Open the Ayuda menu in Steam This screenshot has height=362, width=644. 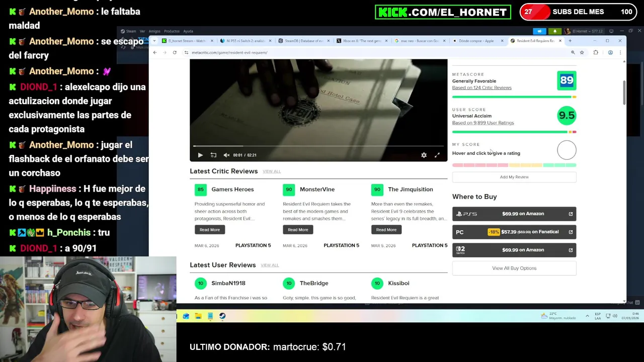(x=188, y=31)
